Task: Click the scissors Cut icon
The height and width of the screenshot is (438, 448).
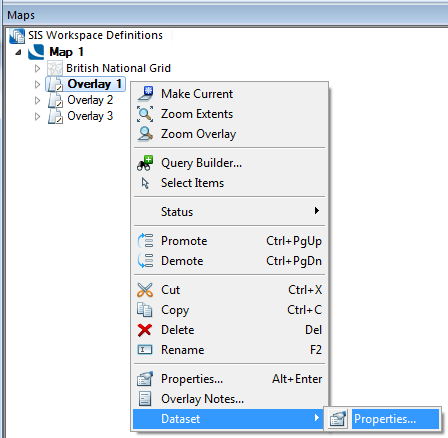Action: click(x=145, y=290)
